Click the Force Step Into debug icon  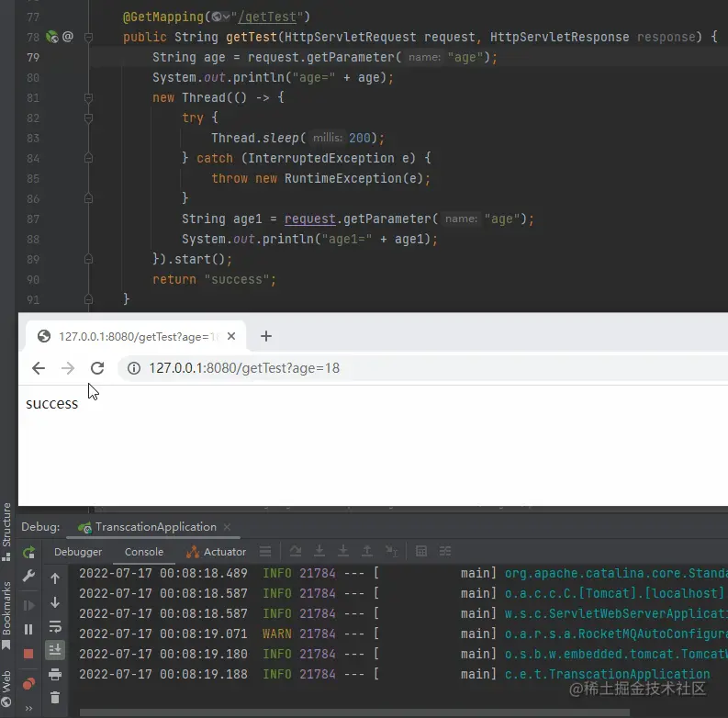tap(343, 551)
